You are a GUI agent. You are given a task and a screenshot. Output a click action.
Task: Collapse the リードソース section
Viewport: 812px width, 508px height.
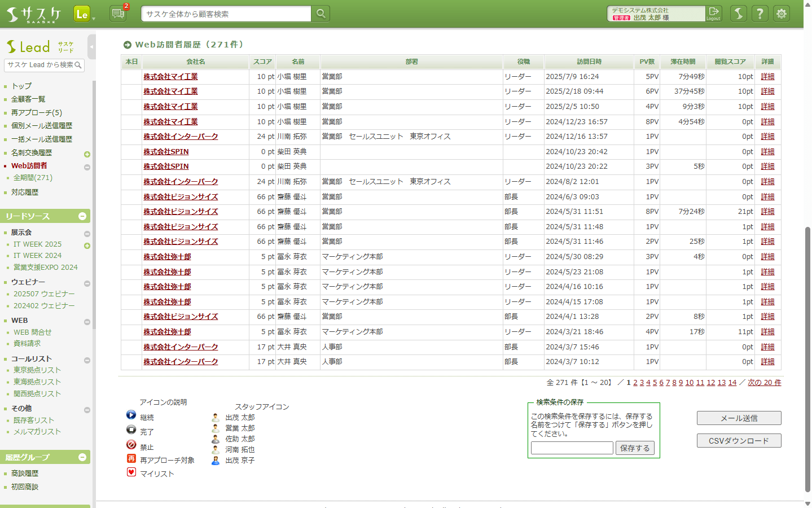click(x=82, y=216)
